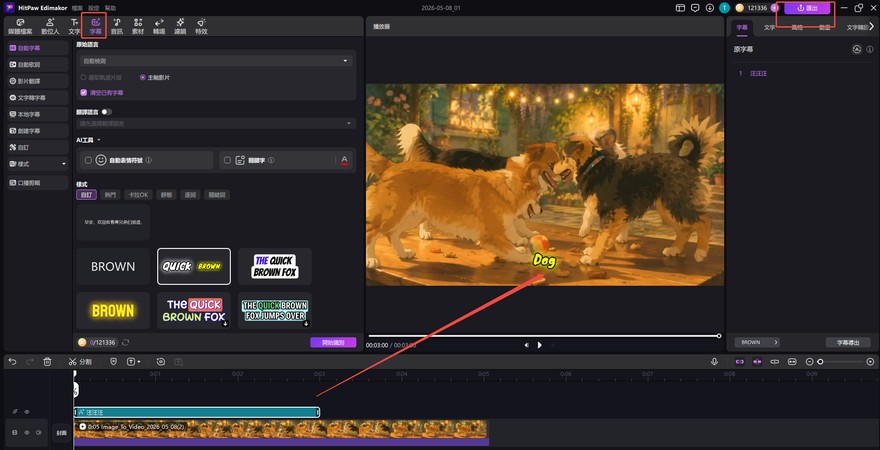Undo the last action in timeline toolbar
Screen dimensions: 880x450
(12, 362)
